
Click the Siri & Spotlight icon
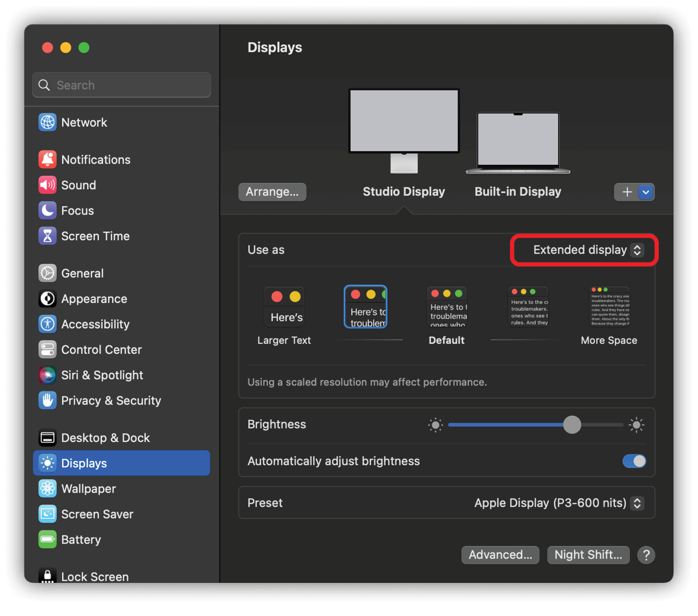point(47,375)
